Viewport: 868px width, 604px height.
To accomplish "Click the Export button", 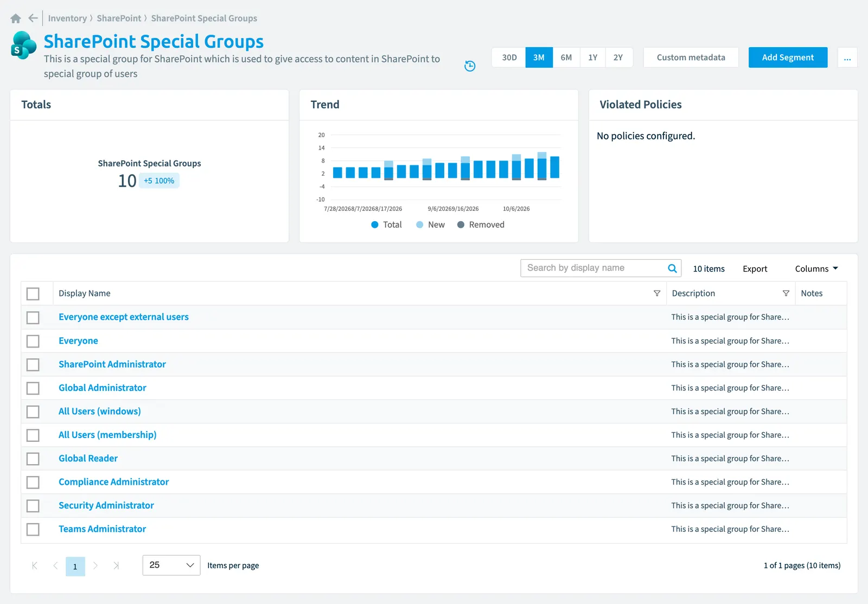I will point(755,269).
